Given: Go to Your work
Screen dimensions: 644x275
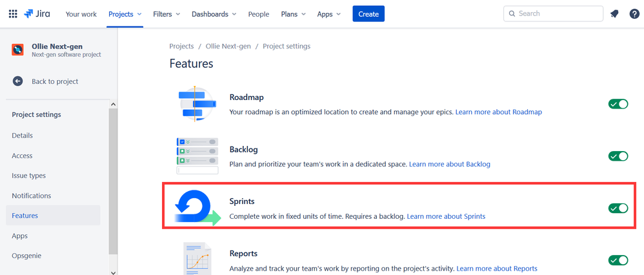Looking at the screenshot, I should click(81, 14).
